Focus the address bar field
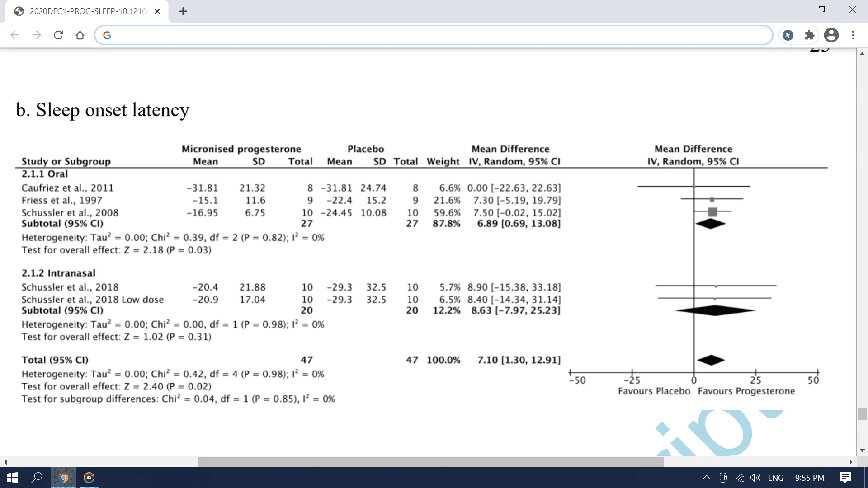This screenshot has height=488, width=868. click(433, 35)
